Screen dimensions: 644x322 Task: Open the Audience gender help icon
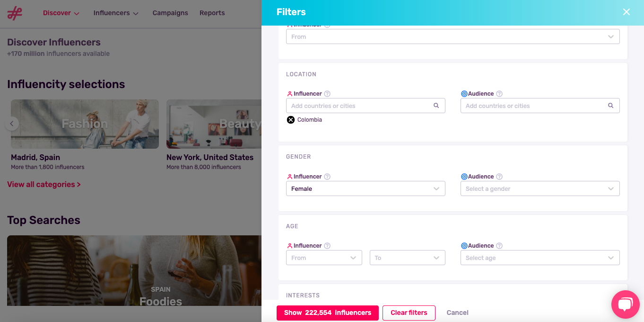pos(499,176)
